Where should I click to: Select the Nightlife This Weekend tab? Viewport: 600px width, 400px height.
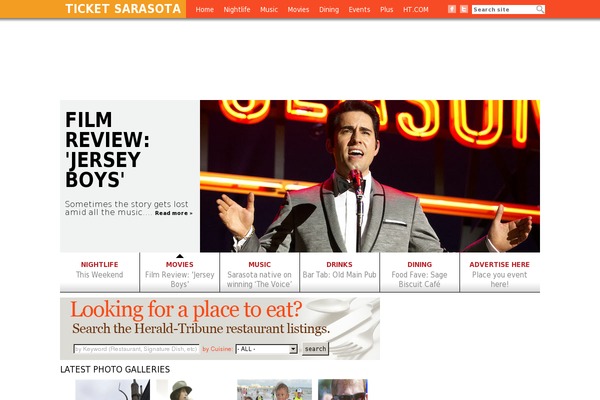click(99, 272)
